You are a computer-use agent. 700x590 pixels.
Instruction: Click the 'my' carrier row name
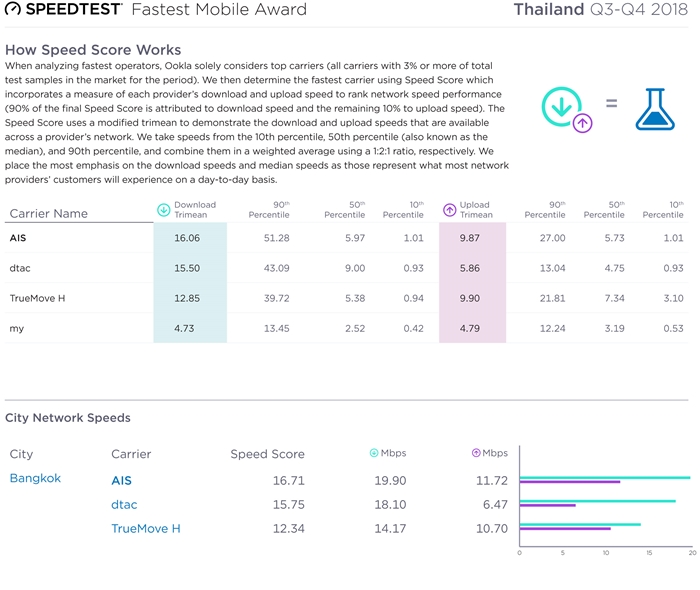(x=17, y=329)
